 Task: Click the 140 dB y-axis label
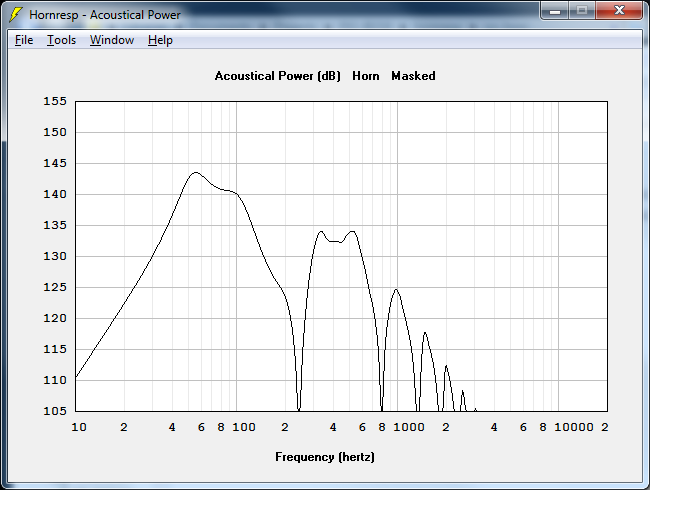tap(55, 194)
